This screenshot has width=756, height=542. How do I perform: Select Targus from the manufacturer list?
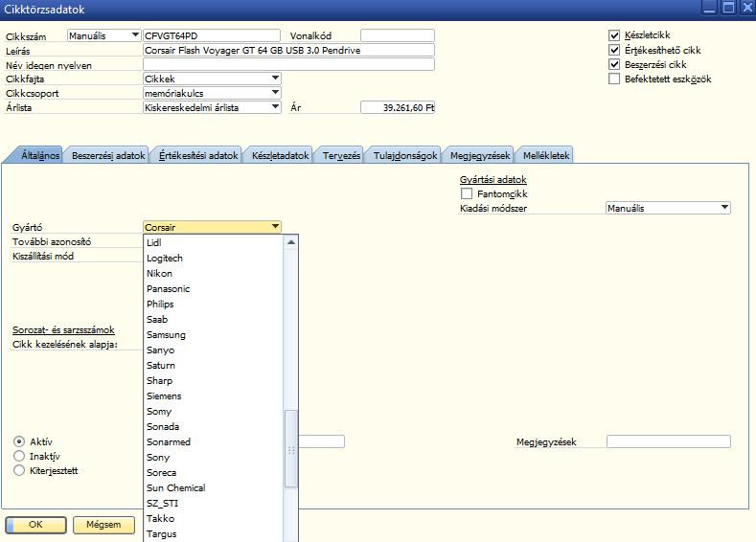(x=214, y=533)
